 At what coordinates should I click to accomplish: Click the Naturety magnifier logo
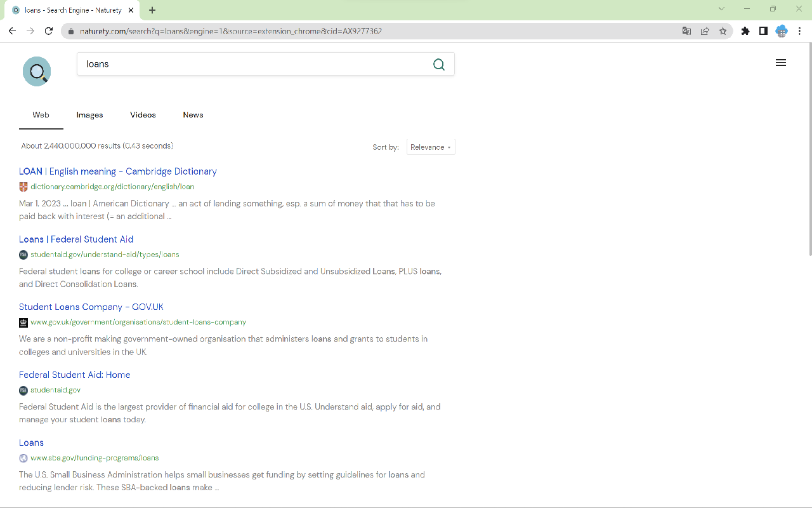(37, 71)
